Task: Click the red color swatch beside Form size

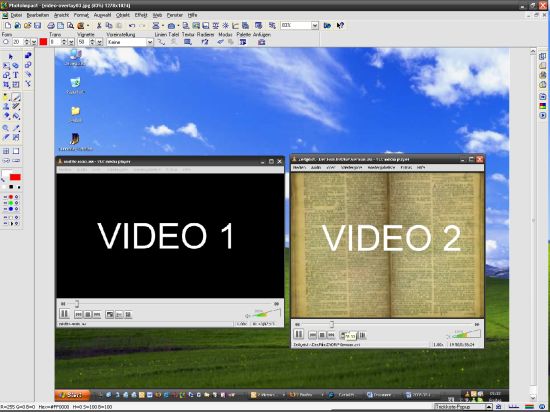Action: [x=43, y=42]
